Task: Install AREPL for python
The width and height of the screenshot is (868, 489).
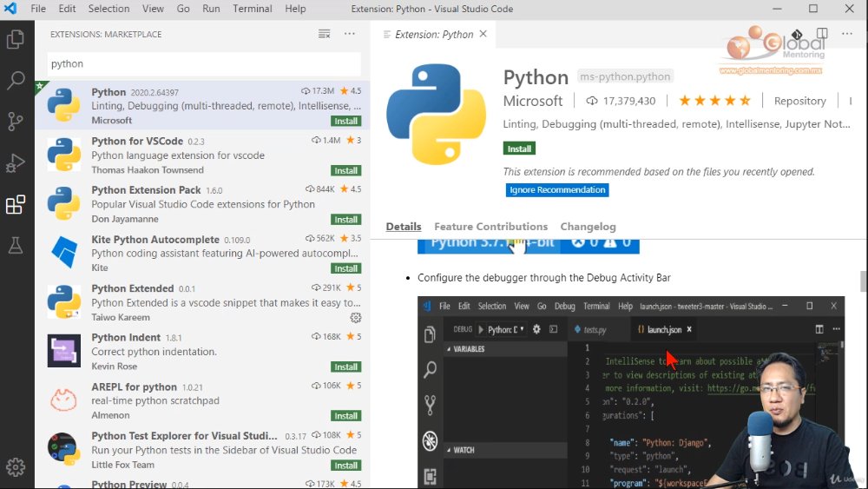Action: click(x=346, y=416)
